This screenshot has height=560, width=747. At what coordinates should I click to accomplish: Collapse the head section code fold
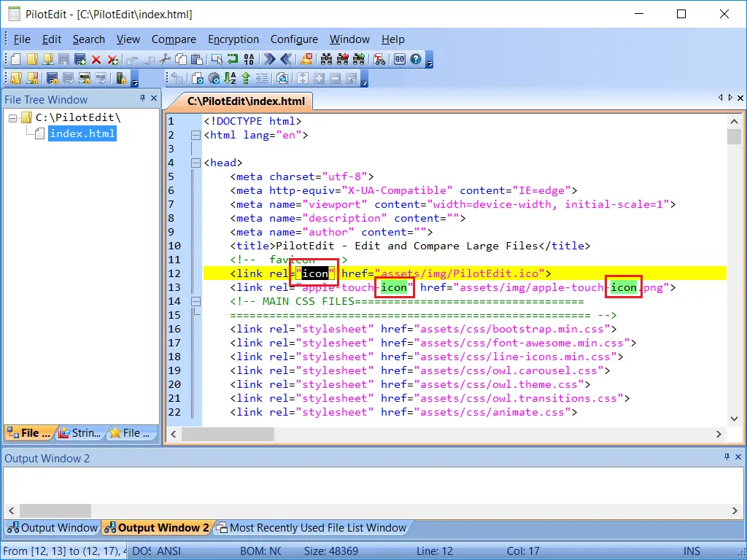point(196,163)
